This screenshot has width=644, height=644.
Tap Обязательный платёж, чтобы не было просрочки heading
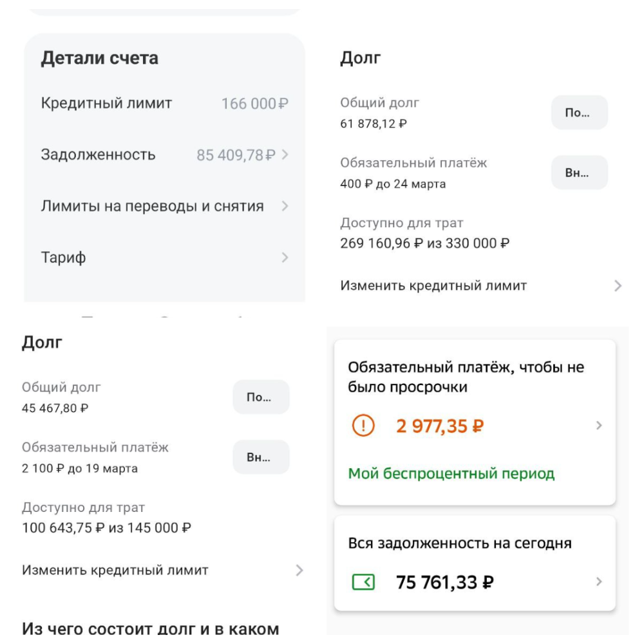pos(466,377)
